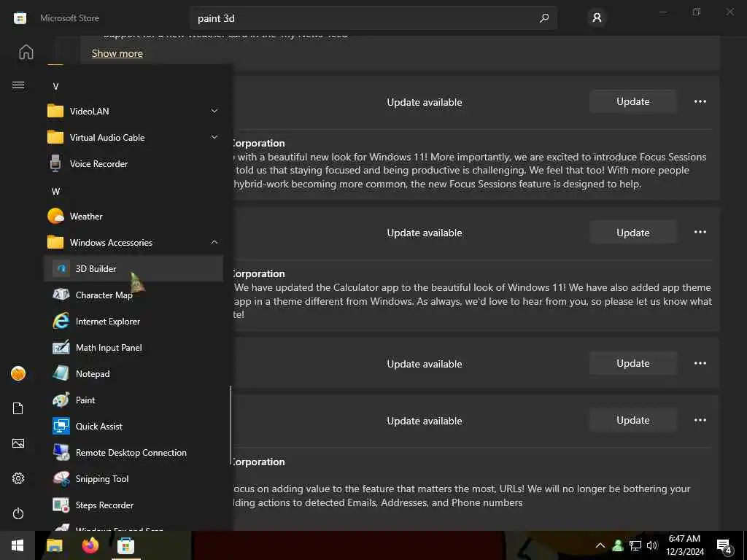Open volume control in system tray

coord(652,545)
